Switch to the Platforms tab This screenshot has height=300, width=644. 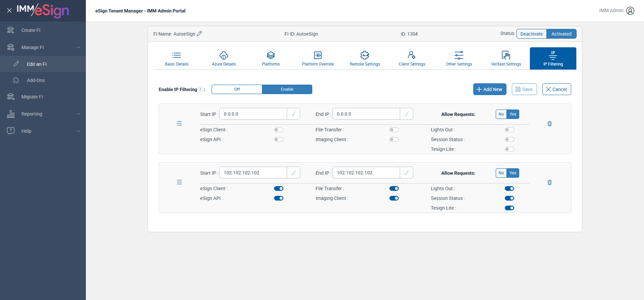[x=271, y=58]
